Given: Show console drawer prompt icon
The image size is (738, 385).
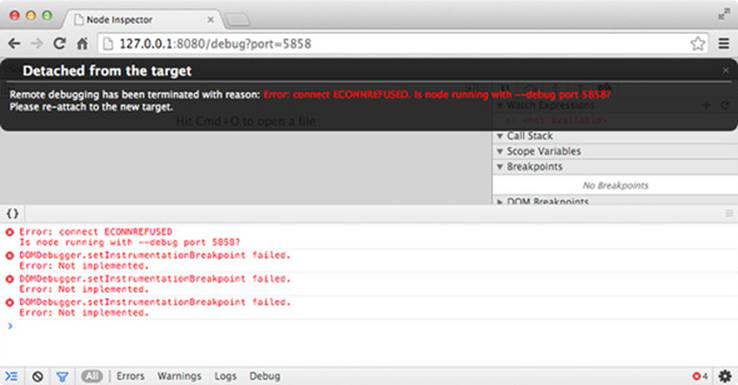Looking at the screenshot, I should tap(11, 376).
